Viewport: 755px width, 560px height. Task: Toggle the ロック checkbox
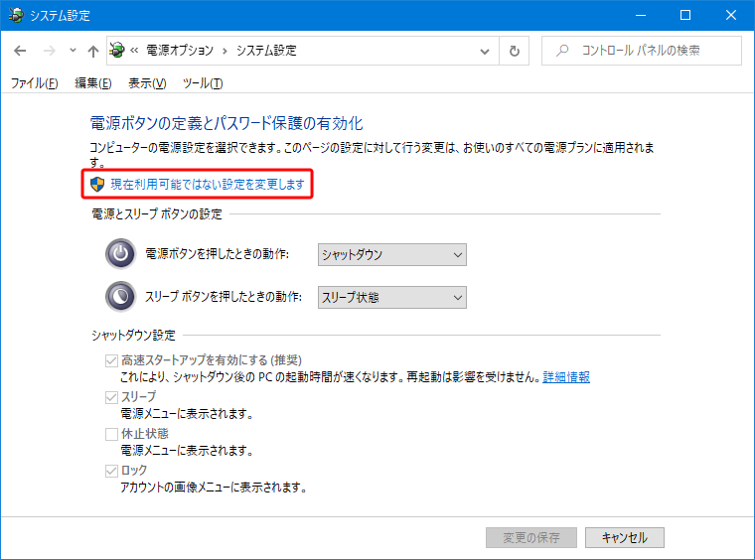[x=111, y=471]
